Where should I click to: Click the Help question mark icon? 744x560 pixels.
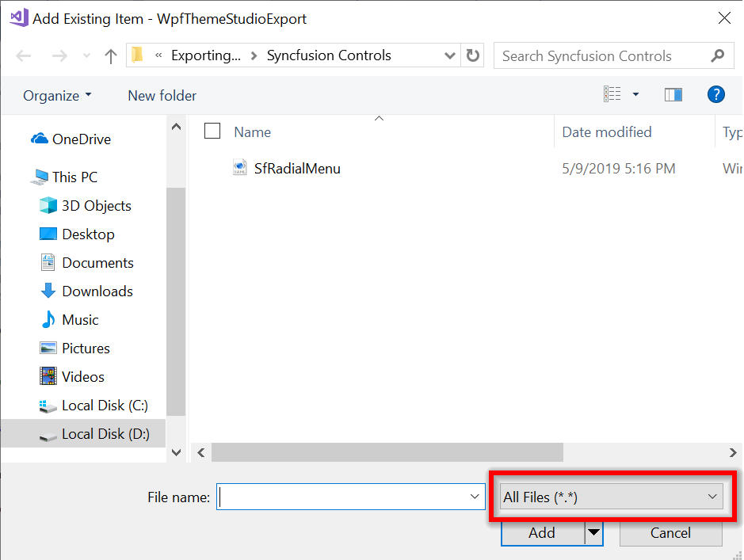click(715, 94)
